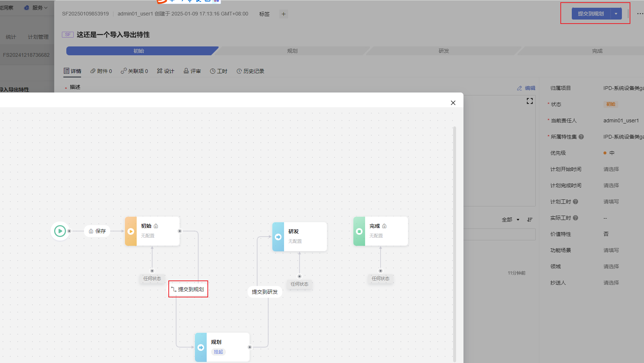Click the 保存 transition in workflow

click(97, 231)
